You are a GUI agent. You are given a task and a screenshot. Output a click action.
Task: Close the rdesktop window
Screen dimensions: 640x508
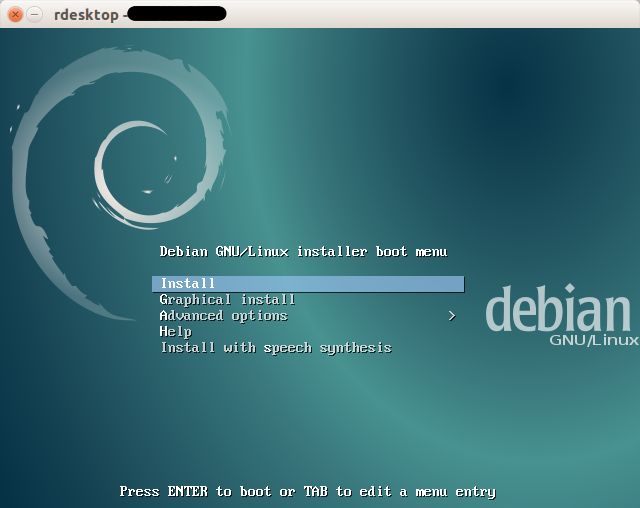point(15,15)
